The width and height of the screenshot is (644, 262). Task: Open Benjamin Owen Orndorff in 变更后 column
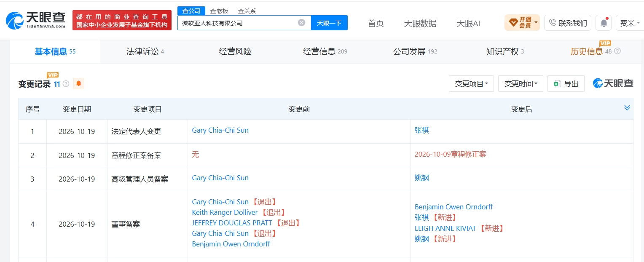(x=453, y=207)
